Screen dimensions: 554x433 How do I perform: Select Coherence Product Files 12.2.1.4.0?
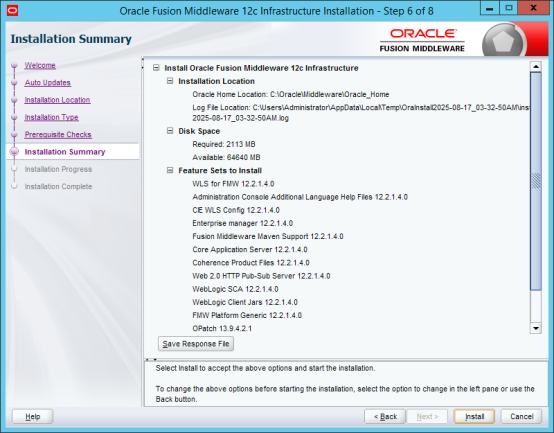[x=251, y=263]
